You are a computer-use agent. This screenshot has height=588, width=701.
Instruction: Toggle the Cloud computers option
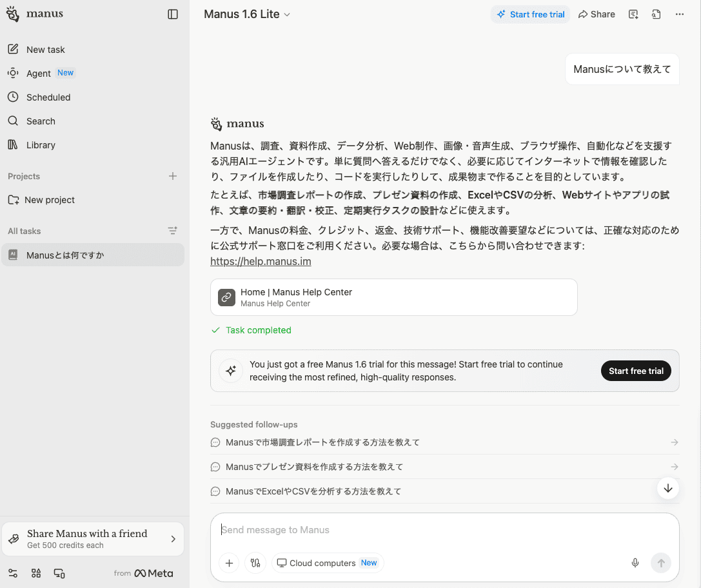tap(328, 563)
